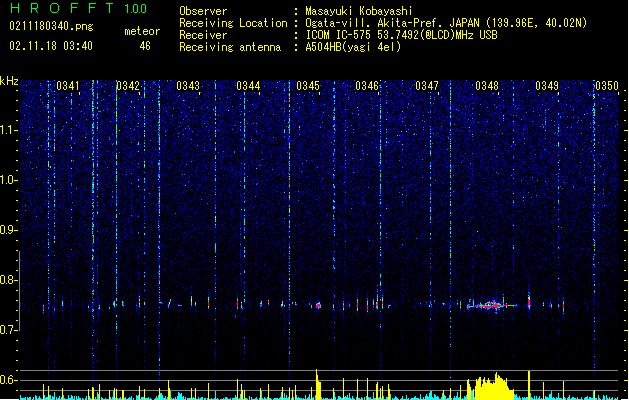This screenshot has width=629, height=400.
Task: Click the long meteor echo near 0348
Action: pyautogui.click(x=491, y=305)
